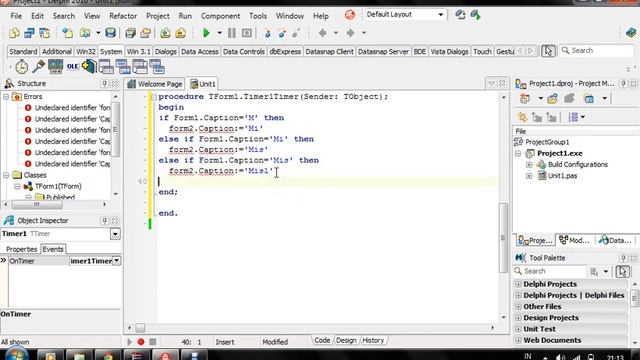640x360 pixels.
Task: Open the Refactor menu
Action: coord(123,16)
